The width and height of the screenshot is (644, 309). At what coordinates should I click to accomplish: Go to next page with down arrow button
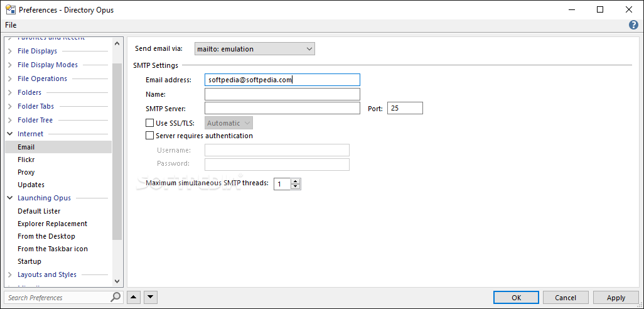point(150,297)
